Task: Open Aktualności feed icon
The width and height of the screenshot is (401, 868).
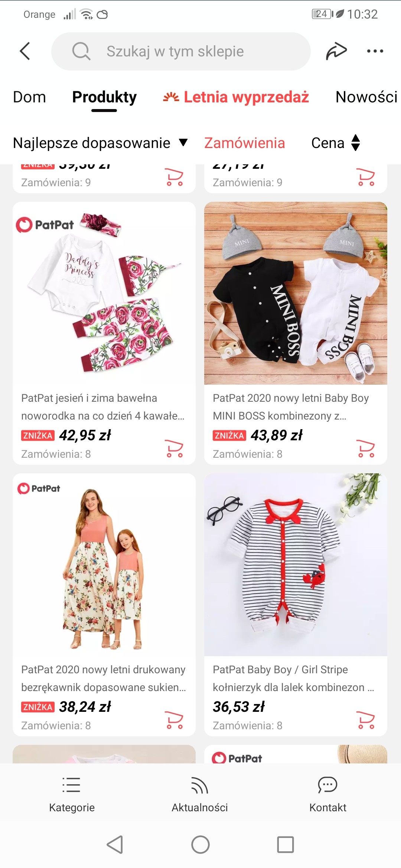Action: (x=200, y=785)
